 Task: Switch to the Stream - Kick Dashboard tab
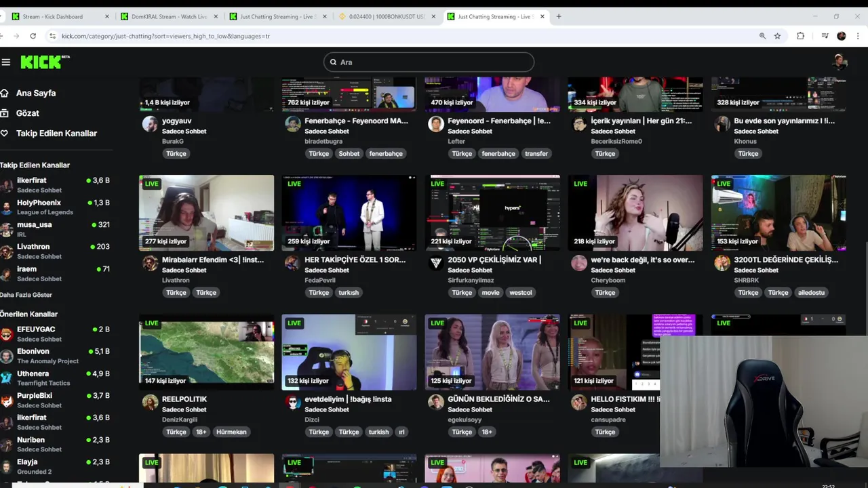[x=53, y=16]
